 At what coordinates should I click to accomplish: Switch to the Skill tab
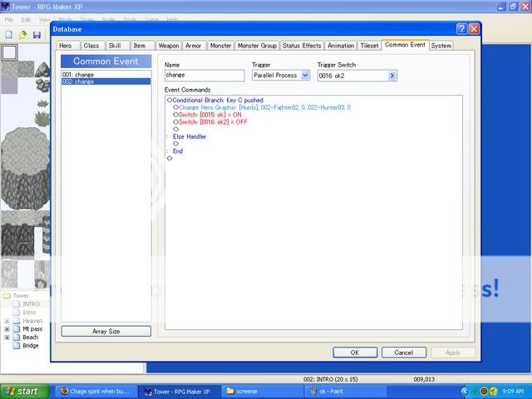[115, 46]
